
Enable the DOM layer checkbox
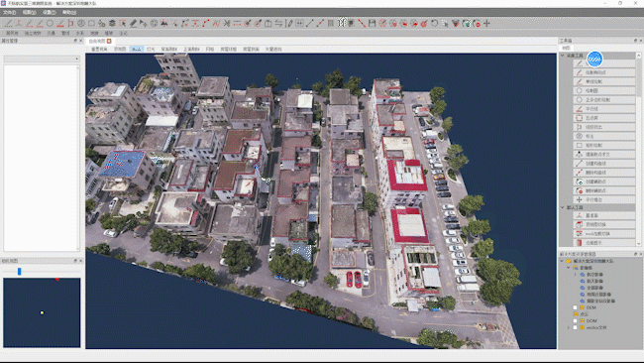click(575, 320)
